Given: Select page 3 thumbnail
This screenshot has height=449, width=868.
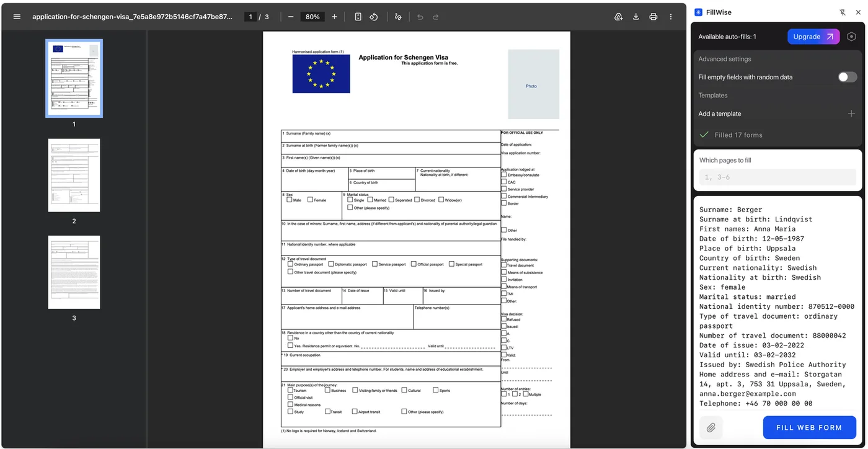Looking at the screenshot, I should coord(74,272).
